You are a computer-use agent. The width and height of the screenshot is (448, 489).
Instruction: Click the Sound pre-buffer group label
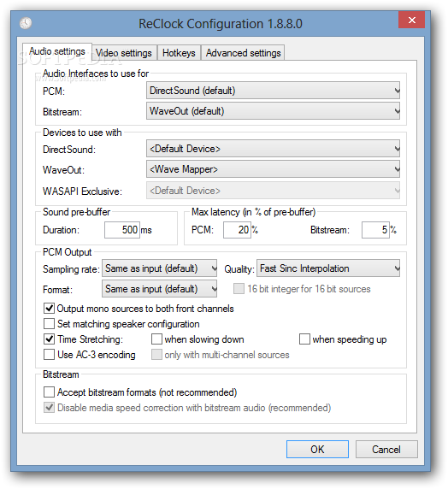click(76, 212)
